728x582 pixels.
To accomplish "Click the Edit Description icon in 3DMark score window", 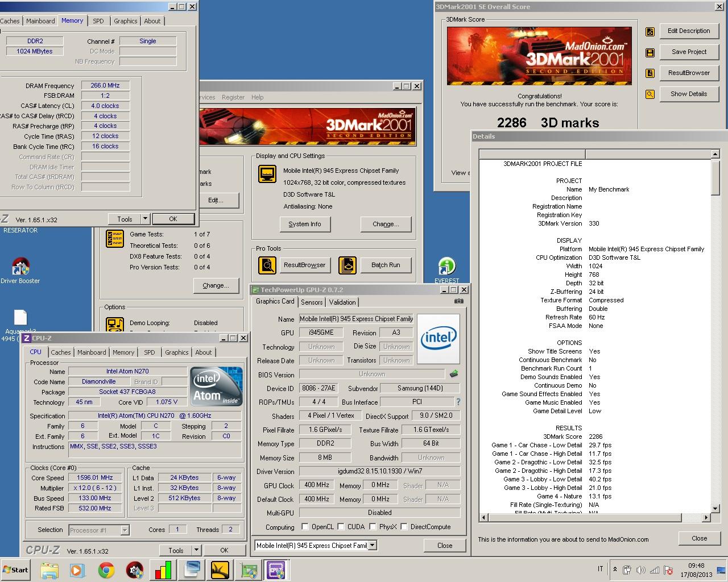I will [x=650, y=31].
